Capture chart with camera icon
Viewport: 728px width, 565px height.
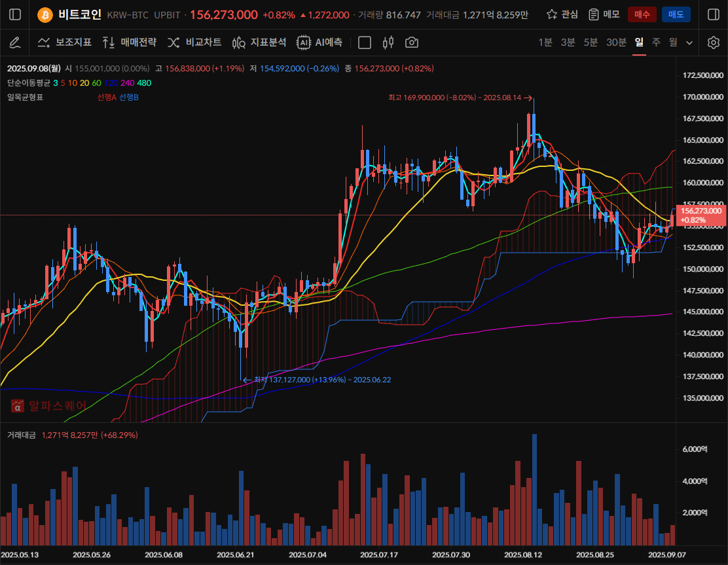tap(412, 43)
